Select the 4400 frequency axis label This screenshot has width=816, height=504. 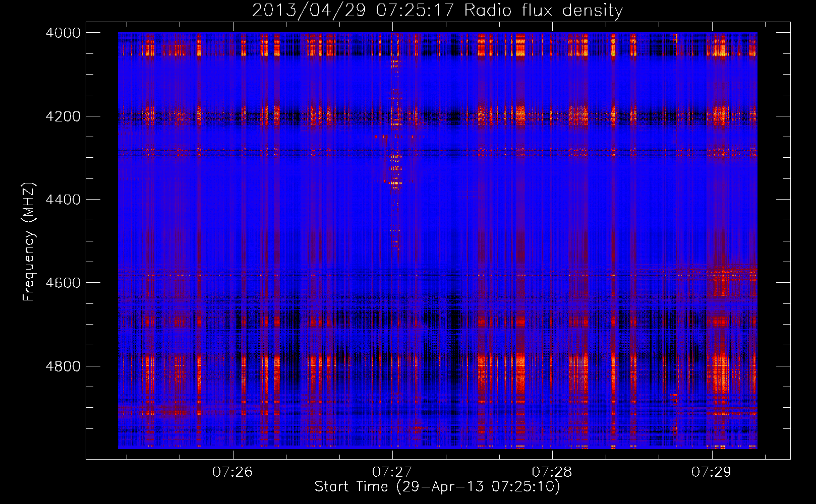[63, 200]
